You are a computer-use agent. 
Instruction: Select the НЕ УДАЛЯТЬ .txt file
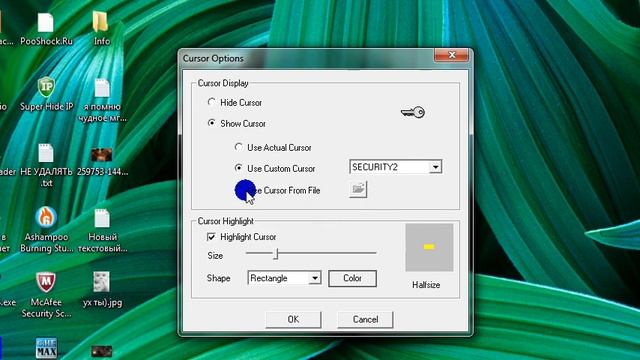[x=46, y=165]
